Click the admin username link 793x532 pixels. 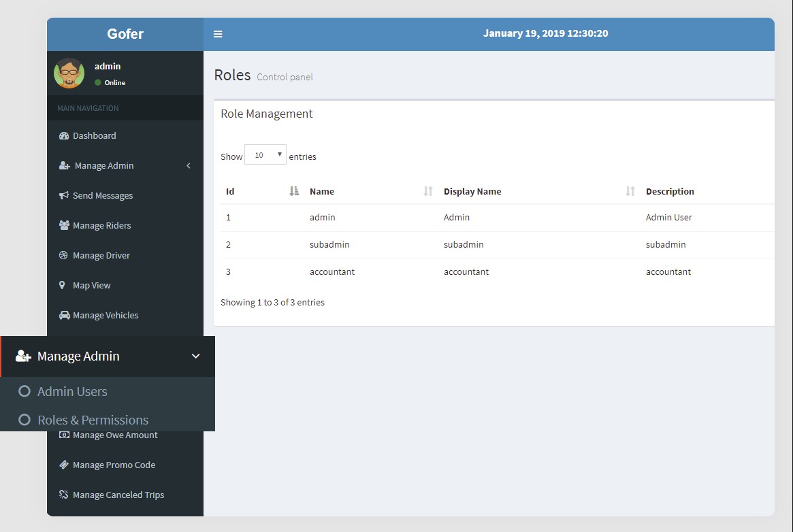(x=108, y=66)
